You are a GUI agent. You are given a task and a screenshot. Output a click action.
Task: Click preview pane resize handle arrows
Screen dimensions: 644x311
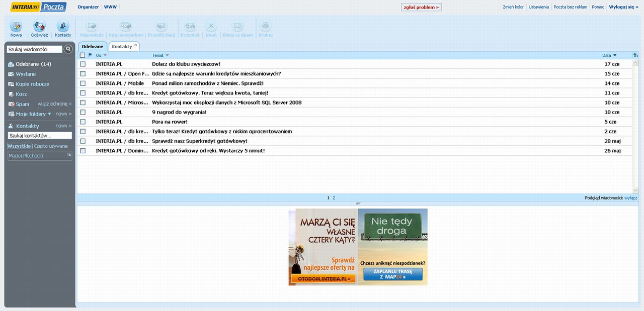pos(358,203)
